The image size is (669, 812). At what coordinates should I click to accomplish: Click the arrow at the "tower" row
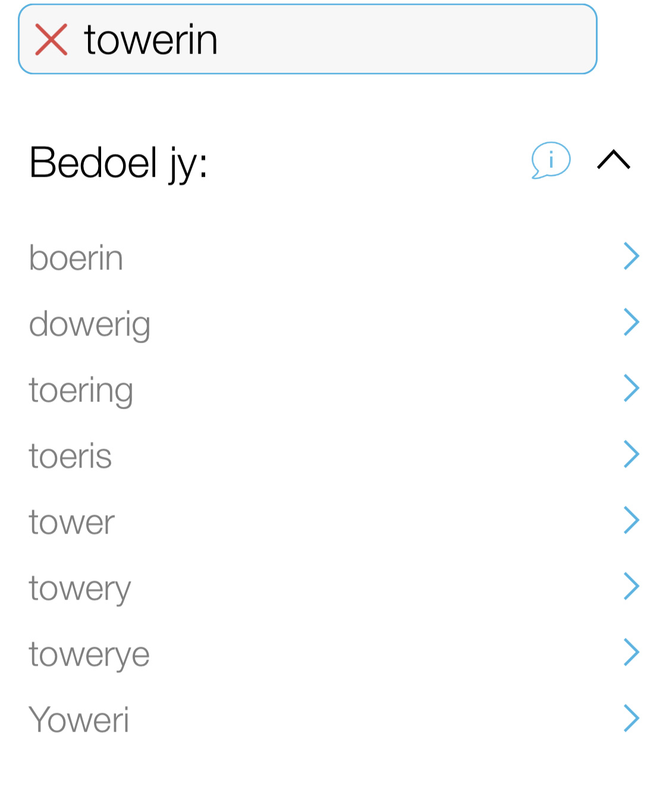[x=631, y=521]
